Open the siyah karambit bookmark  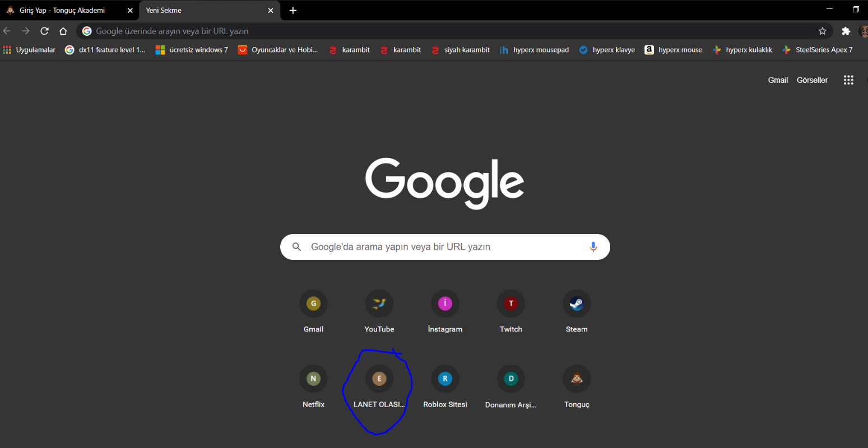pos(461,50)
